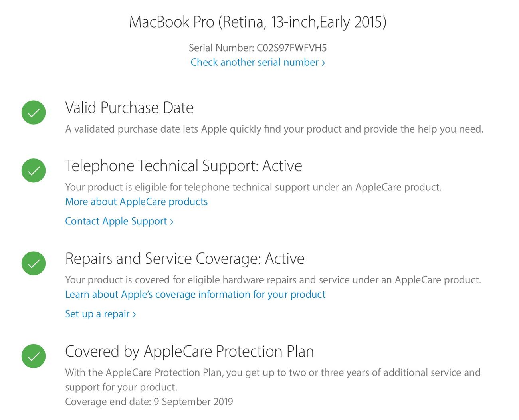Click the validated purchase date description text

(x=274, y=129)
